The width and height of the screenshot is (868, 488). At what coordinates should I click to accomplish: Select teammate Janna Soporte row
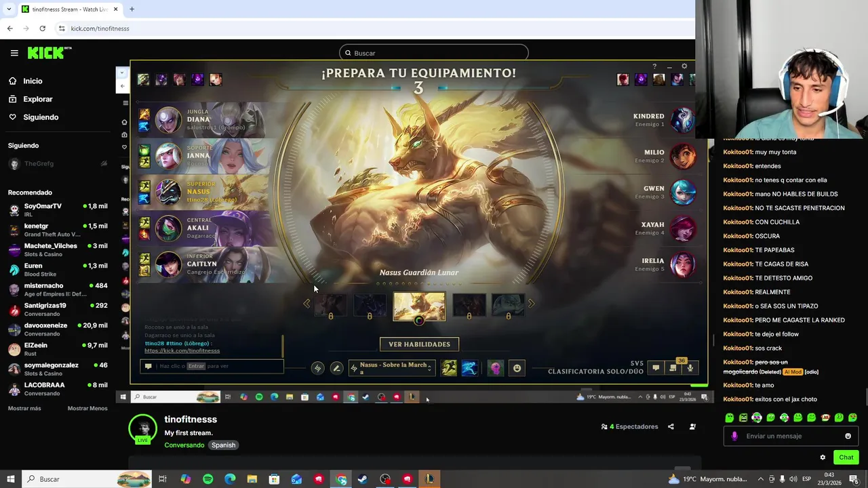(203, 156)
